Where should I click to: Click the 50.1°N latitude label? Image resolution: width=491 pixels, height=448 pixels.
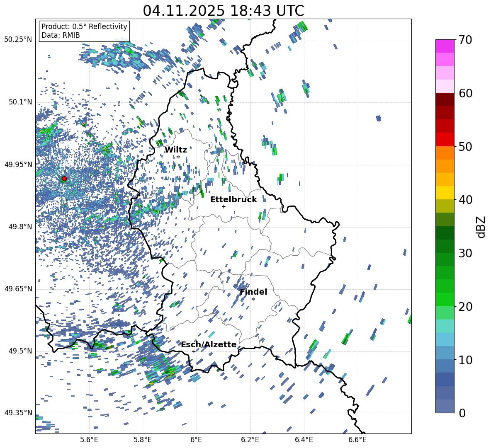pyautogui.click(x=20, y=102)
